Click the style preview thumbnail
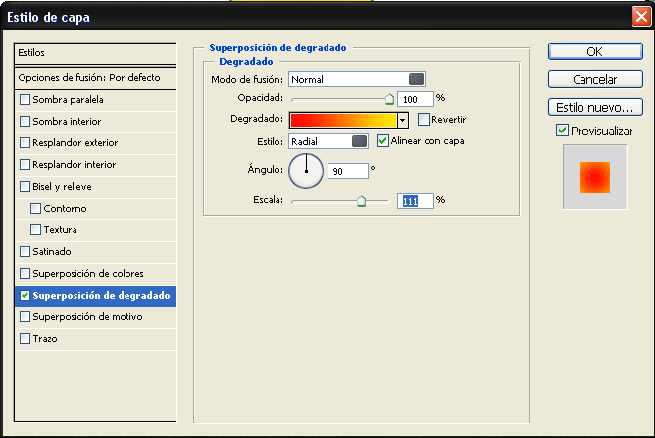 point(595,177)
